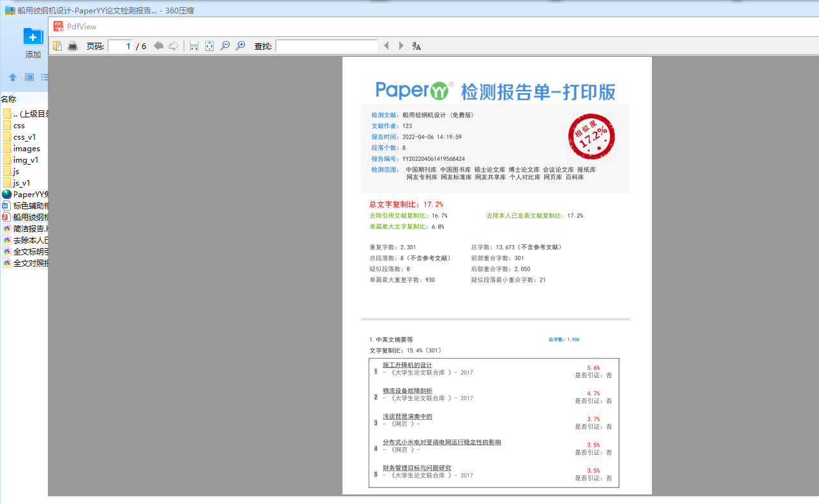Click the 4.7% similarity value
The image size is (819, 504).
click(x=593, y=394)
